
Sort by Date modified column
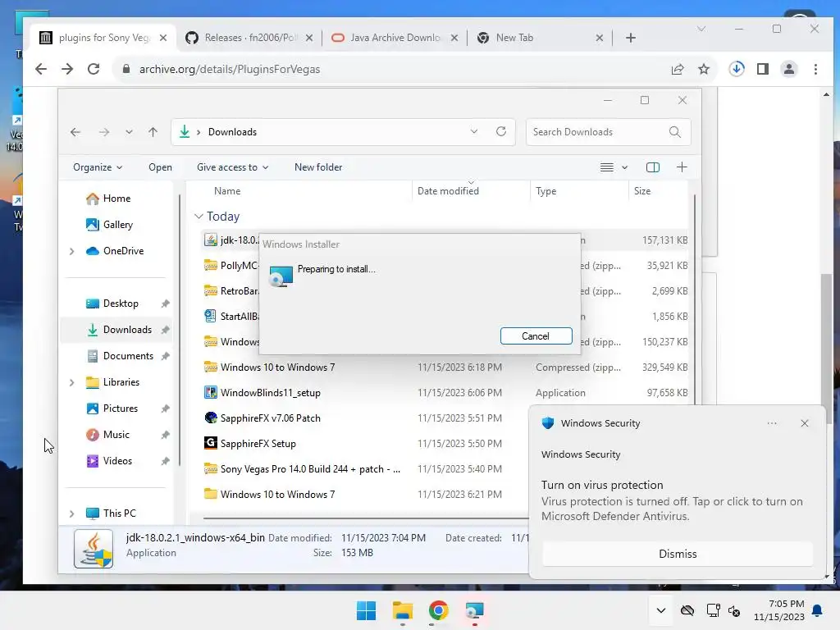pyautogui.click(x=448, y=190)
